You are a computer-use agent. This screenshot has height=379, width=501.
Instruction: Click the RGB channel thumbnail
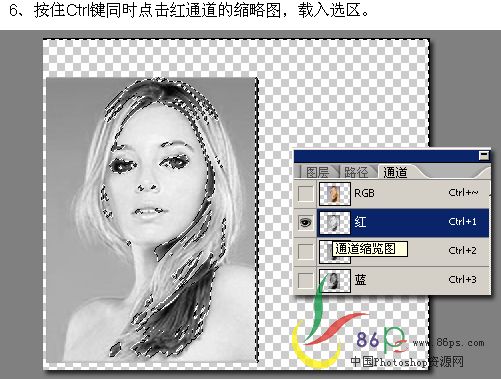coord(335,194)
